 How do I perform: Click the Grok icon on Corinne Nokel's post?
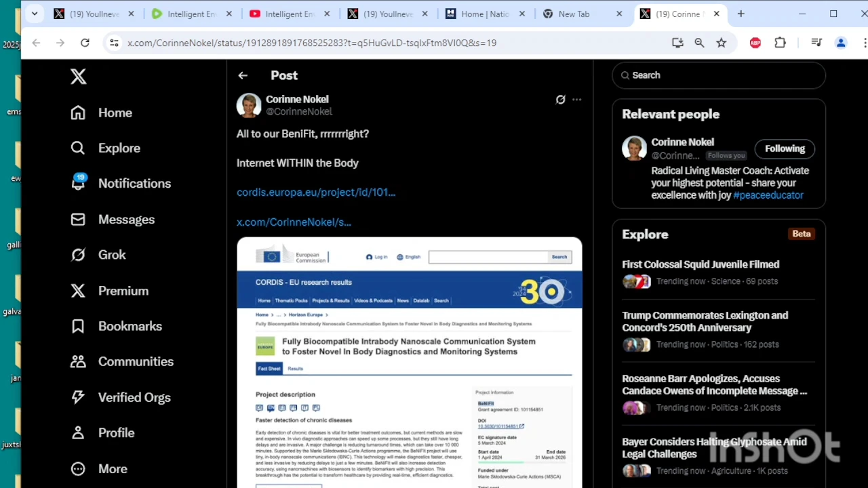pyautogui.click(x=560, y=100)
